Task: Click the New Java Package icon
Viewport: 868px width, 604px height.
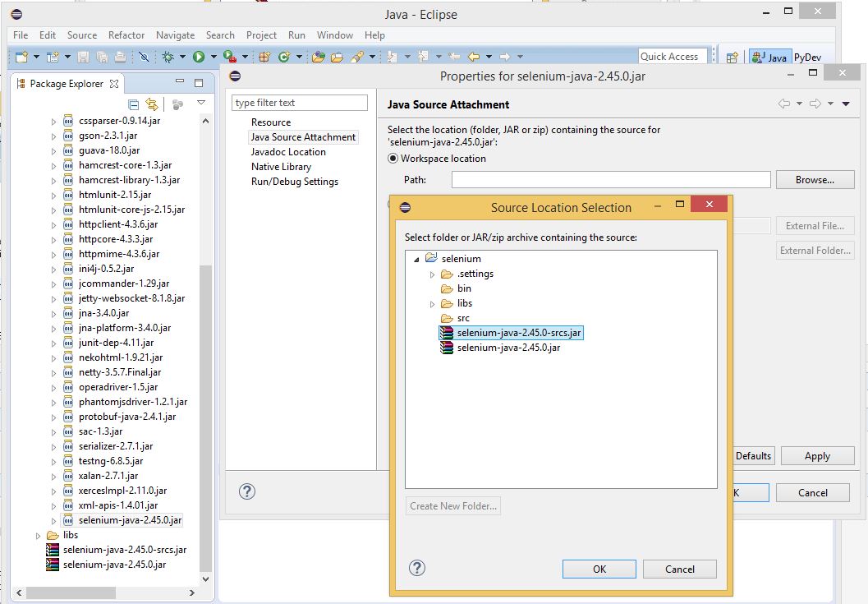Action: [x=264, y=57]
